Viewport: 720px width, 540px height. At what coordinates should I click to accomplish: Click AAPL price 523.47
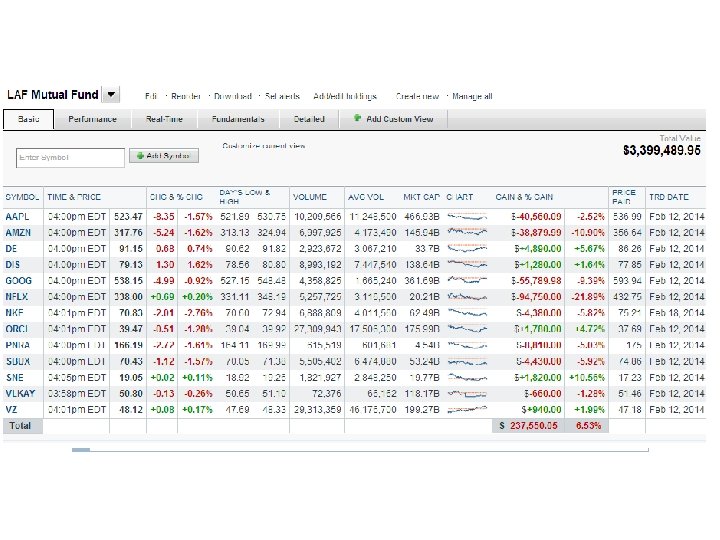128,217
